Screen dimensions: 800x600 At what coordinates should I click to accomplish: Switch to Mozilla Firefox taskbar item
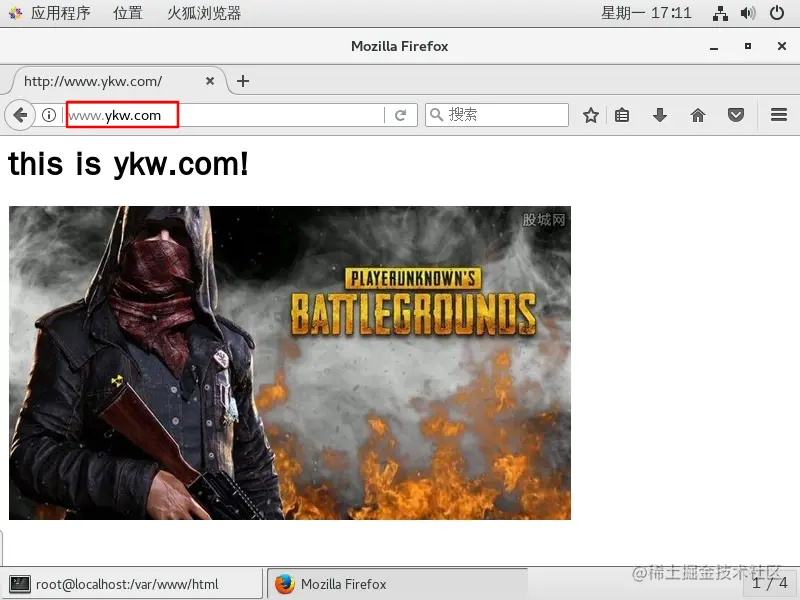[x=397, y=584]
